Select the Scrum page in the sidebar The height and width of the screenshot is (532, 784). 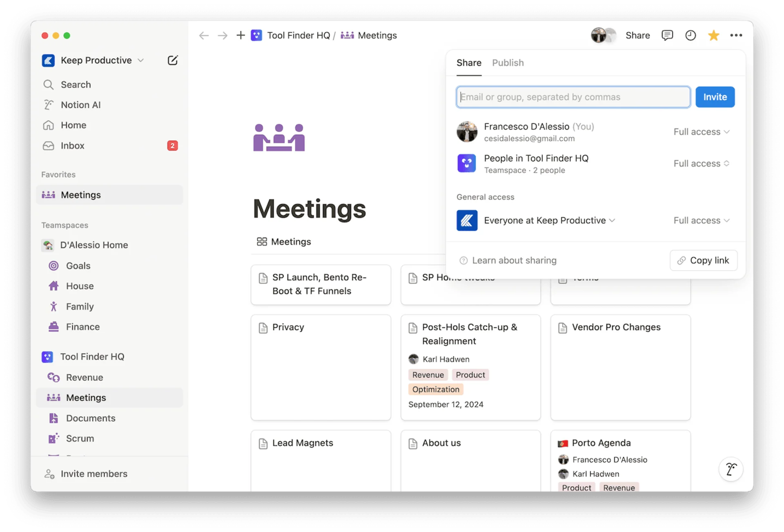(80, 438)
